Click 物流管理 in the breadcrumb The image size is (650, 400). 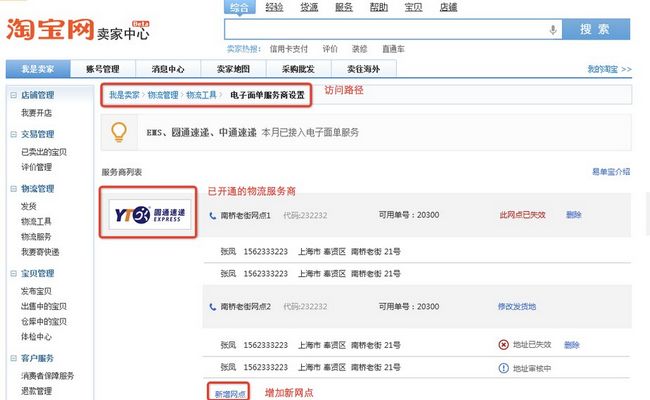[x=163, y=95]
